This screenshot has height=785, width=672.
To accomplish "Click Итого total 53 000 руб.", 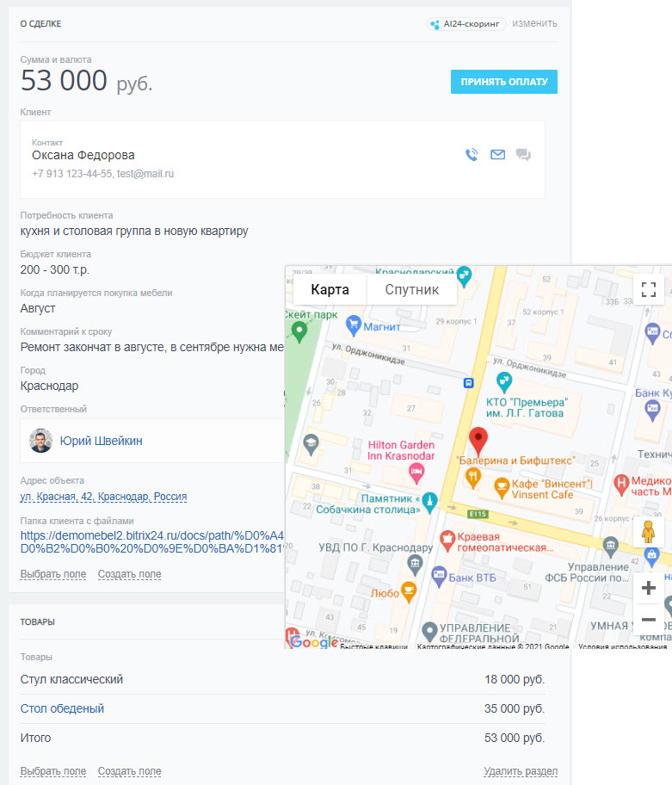I will (515, 738).
